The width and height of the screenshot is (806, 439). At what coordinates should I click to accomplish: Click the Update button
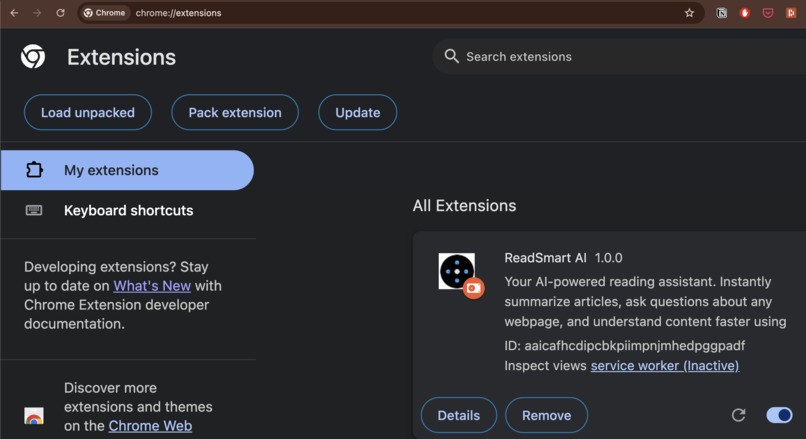[358, 113]
